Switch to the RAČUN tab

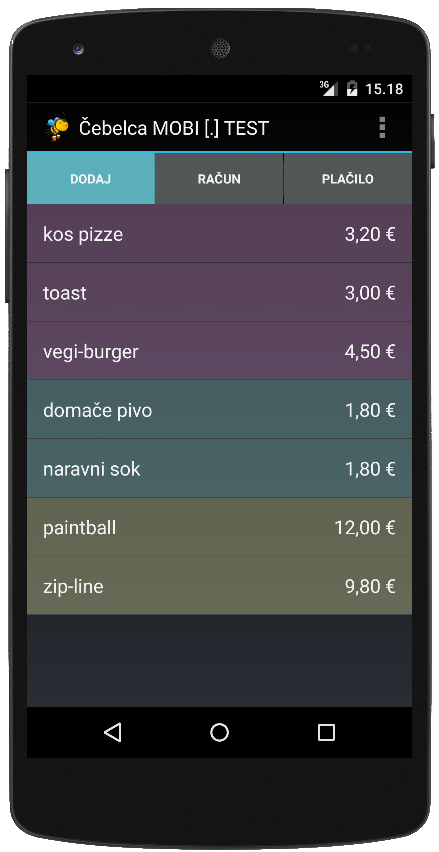tap(219, 179)
